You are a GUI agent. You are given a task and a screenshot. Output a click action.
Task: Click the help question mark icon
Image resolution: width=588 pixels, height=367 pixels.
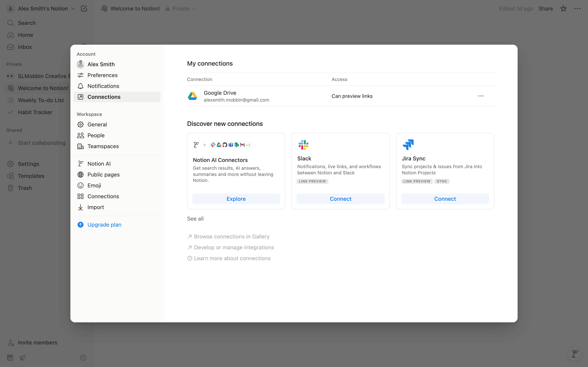[83, 357]
